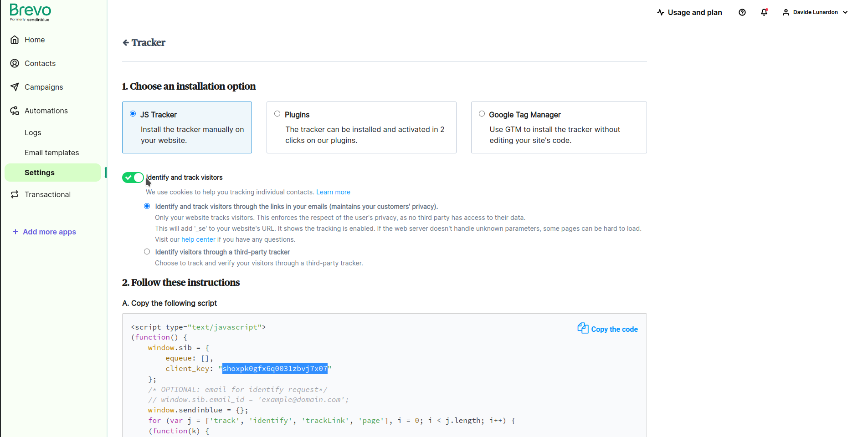
Task: Open Email templates in the sidebar
Action: [51, 152]
